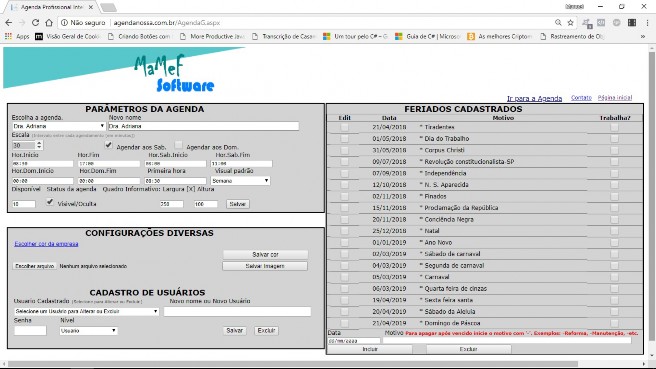Click the 'Escolher arquivo' button

coord(34,266)
